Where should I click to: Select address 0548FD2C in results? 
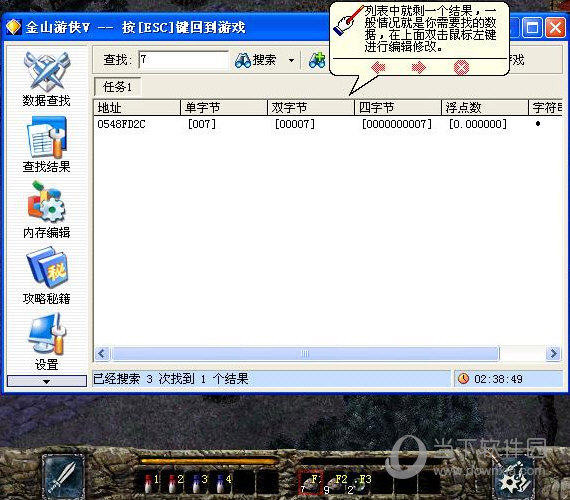121,124
